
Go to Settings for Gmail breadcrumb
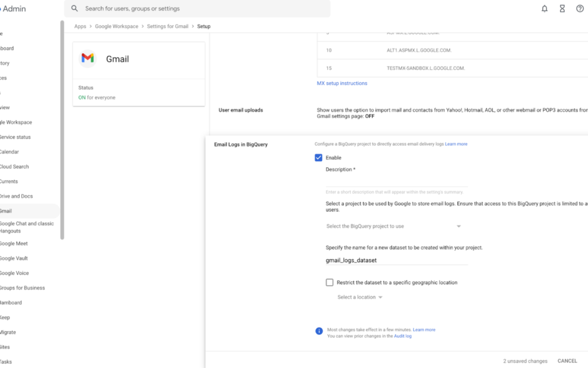tap(168, 26)
